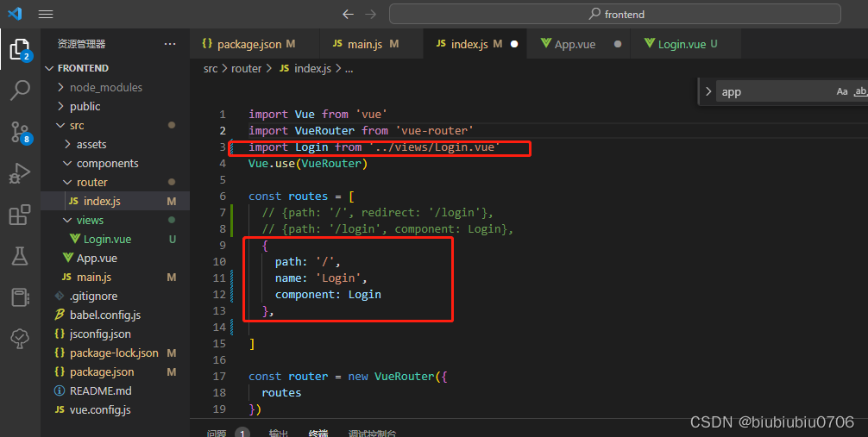Expand the replace toggle chevron in find widget
This screenshot has width=868, height=437.
coord(708,91)
